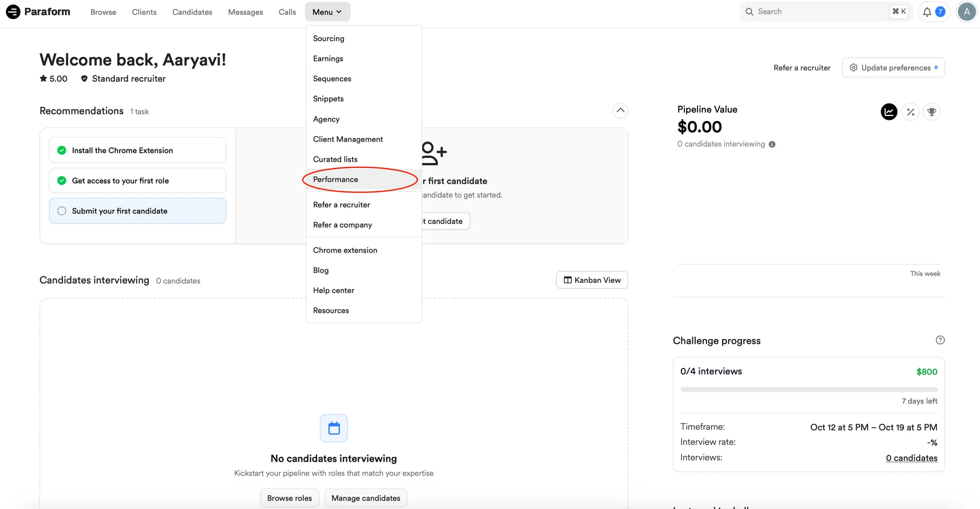Open Sequences menu item

point(364,79)
